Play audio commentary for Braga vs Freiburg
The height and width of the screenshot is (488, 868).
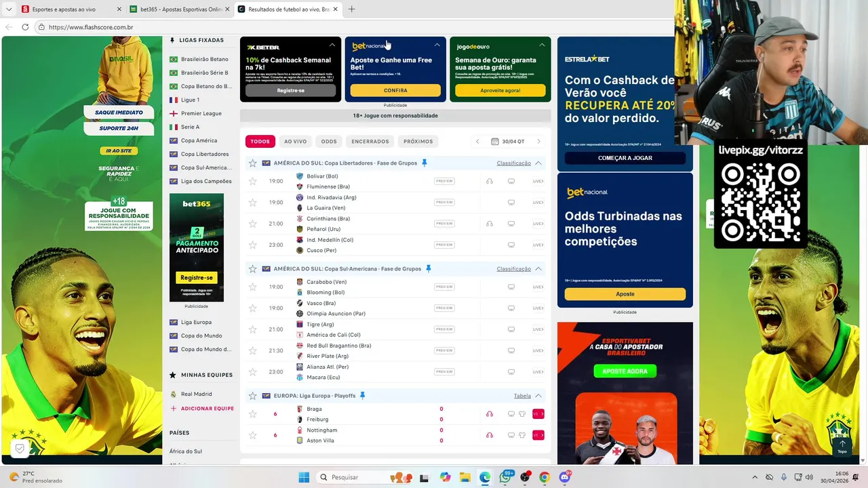490,414
